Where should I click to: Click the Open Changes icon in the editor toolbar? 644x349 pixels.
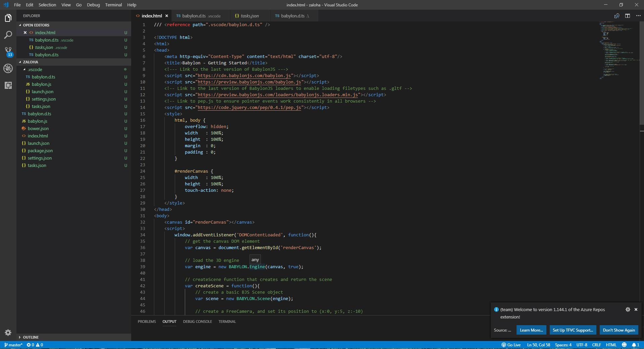point(616,16)
